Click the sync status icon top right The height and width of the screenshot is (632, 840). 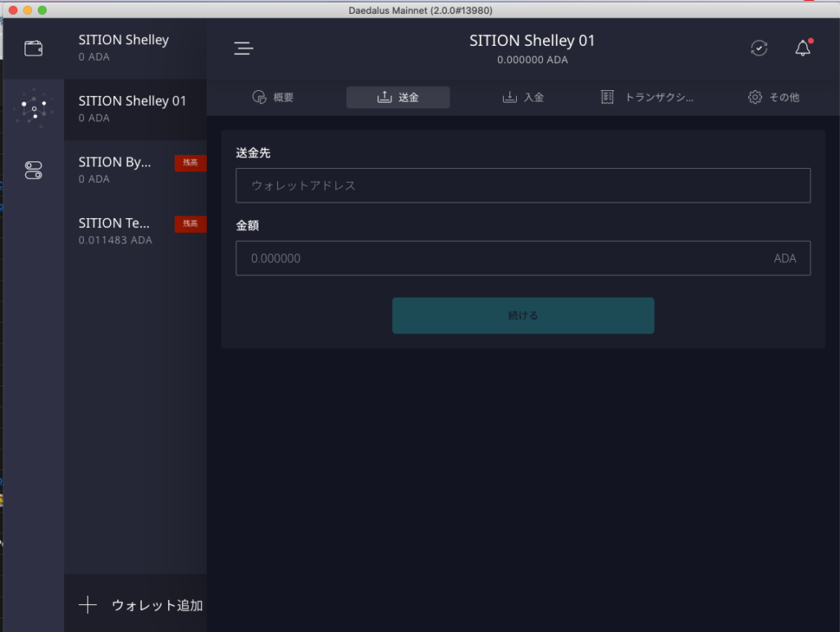[759, 48]
